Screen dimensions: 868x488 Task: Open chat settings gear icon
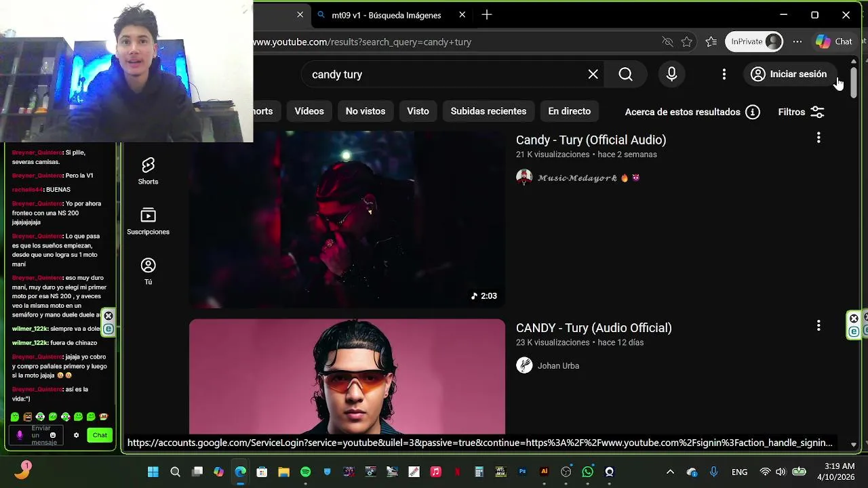pyautogui.click(x=77, y=435)
